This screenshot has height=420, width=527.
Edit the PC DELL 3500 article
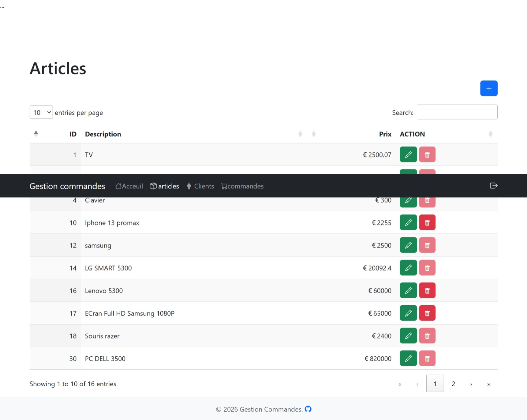coord(408,359)
